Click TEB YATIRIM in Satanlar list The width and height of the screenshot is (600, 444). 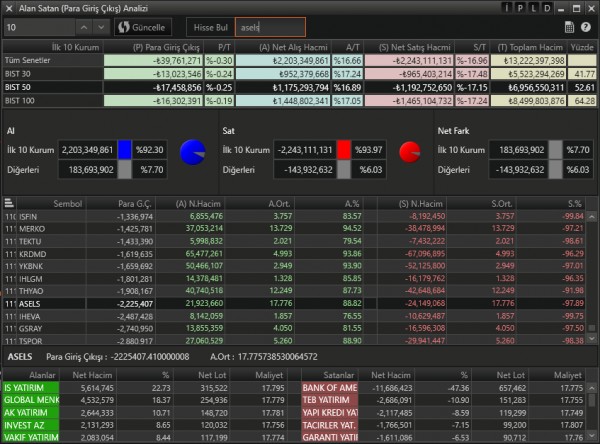(329, 400)
